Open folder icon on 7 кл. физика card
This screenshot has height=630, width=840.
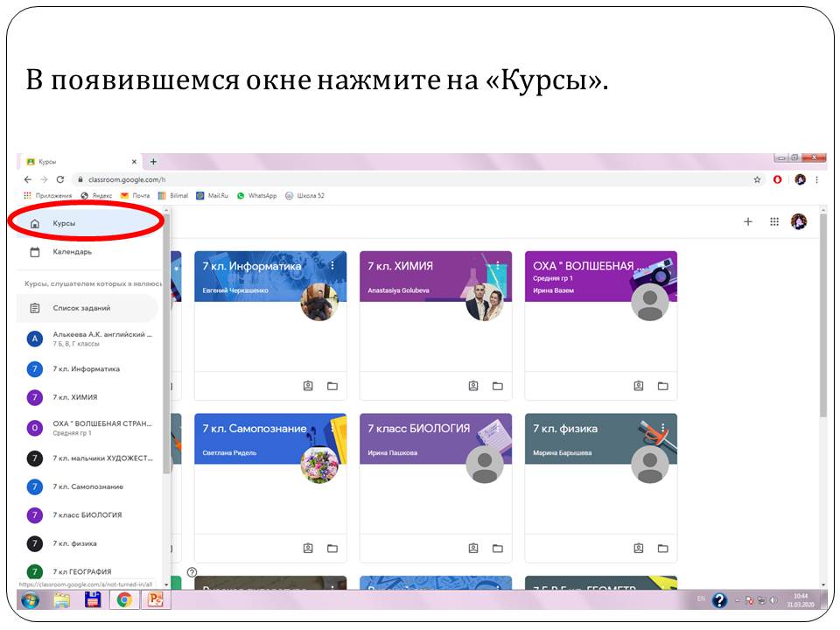pyautogui.click(x=662, y=549)
